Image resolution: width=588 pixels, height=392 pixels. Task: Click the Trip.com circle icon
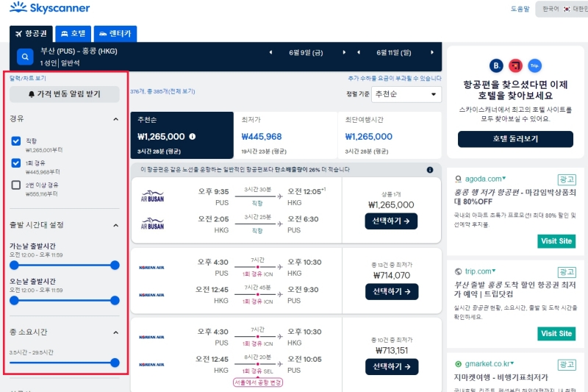coord(535,65)
